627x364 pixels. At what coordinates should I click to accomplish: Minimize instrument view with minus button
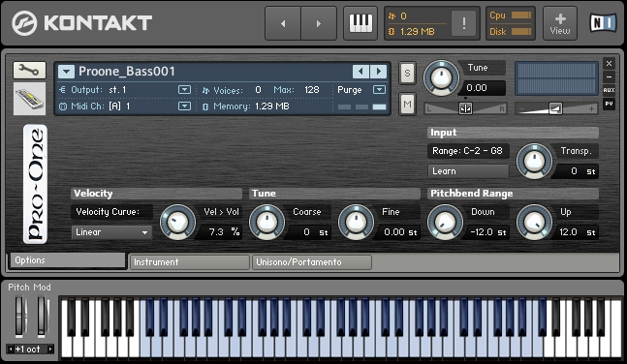[x=609, y=76]
